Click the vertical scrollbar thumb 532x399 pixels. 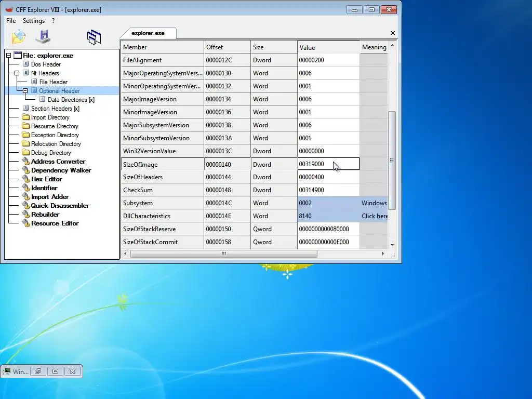click(392, 160)
